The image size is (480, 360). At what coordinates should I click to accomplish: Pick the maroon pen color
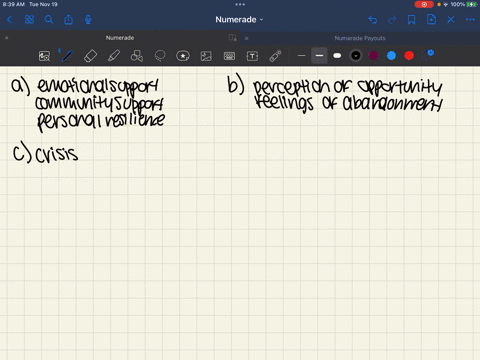pyautogui.click(x=374, y=56)
